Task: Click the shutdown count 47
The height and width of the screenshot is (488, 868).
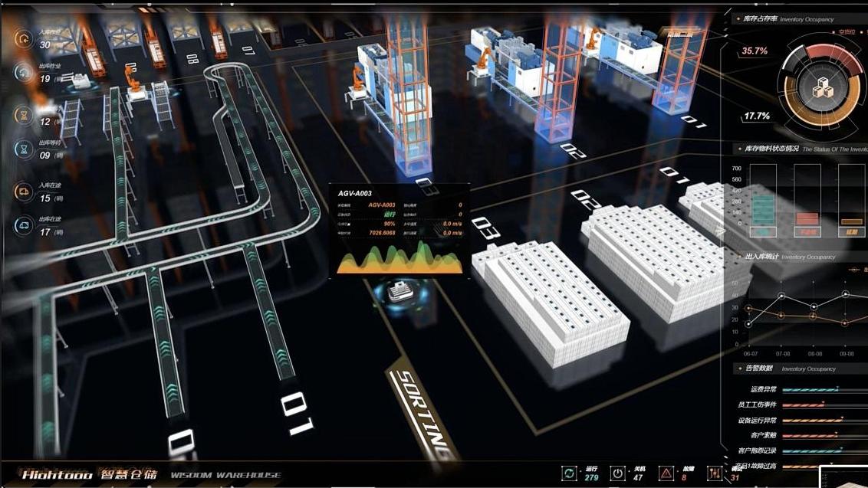Action: click(x=638, y=477)
